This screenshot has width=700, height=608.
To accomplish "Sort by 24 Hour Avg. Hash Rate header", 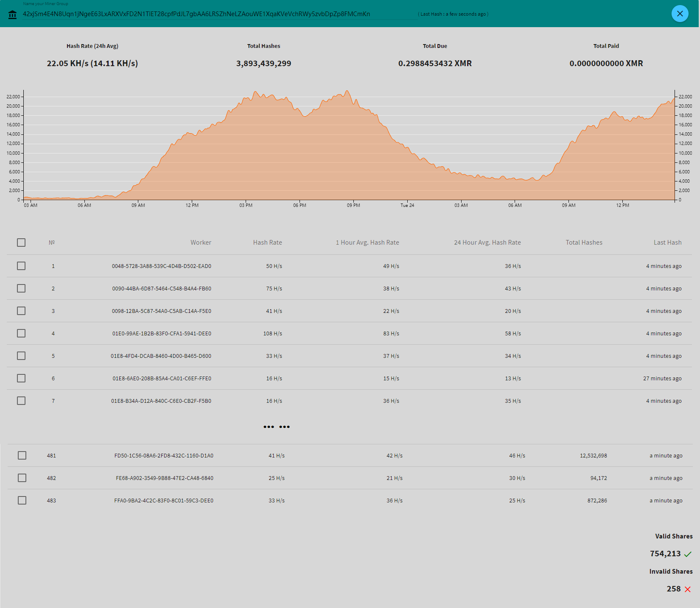I will pos(487,243).
